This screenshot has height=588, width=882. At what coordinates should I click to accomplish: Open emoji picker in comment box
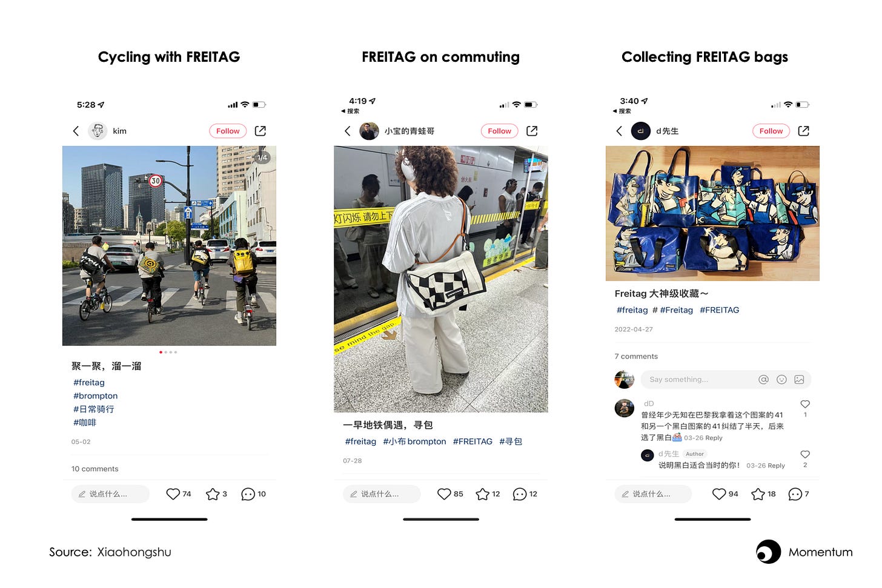[x=781, y=380]
